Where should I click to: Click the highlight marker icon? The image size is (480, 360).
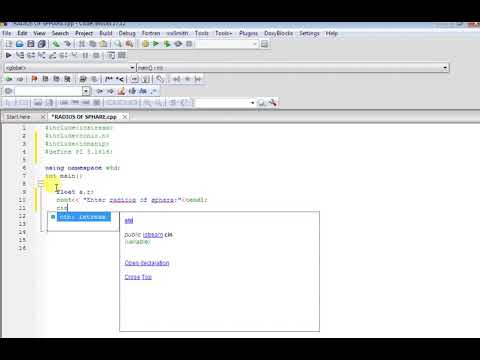pyautogui.click(x=122, y=91)
